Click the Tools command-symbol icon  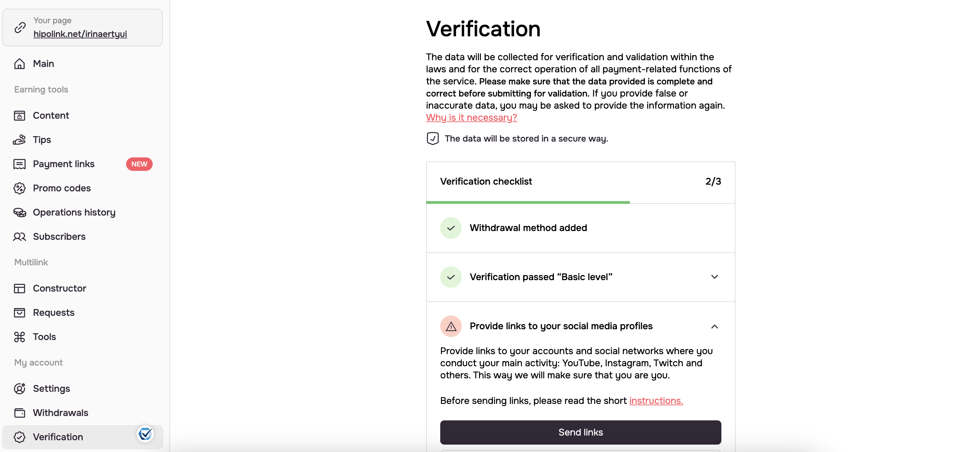(x=20, y=337)
